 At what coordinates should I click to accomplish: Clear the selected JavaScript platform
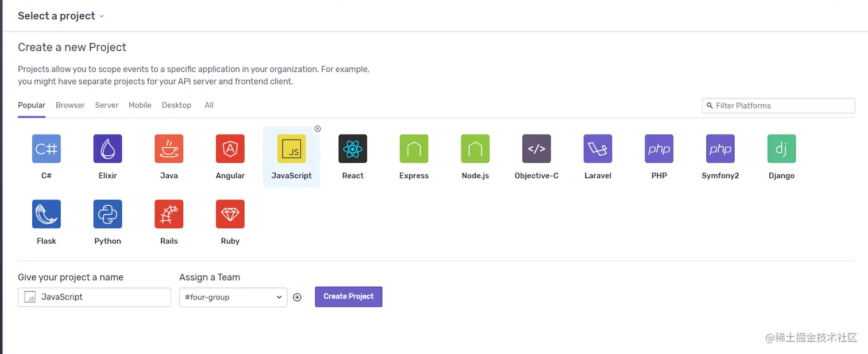tap(317, 129)
